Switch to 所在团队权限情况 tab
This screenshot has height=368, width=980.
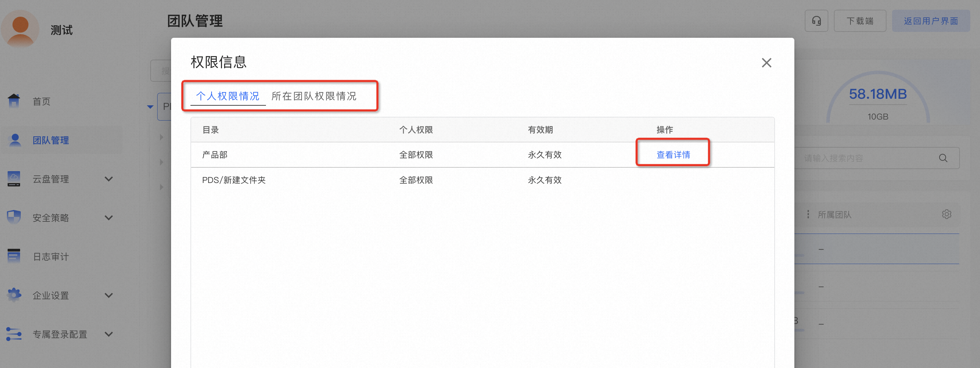tap(313, 96)
